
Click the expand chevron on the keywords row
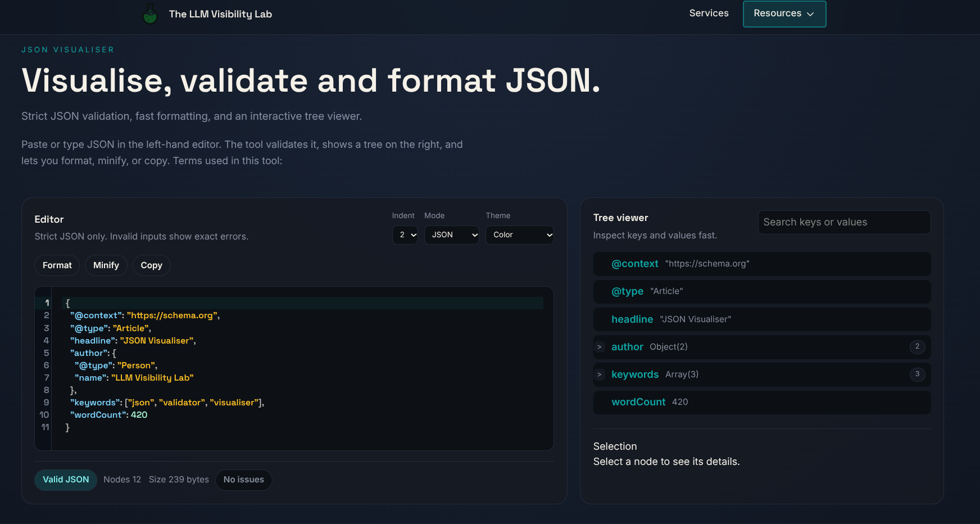[x=600, y=374]
